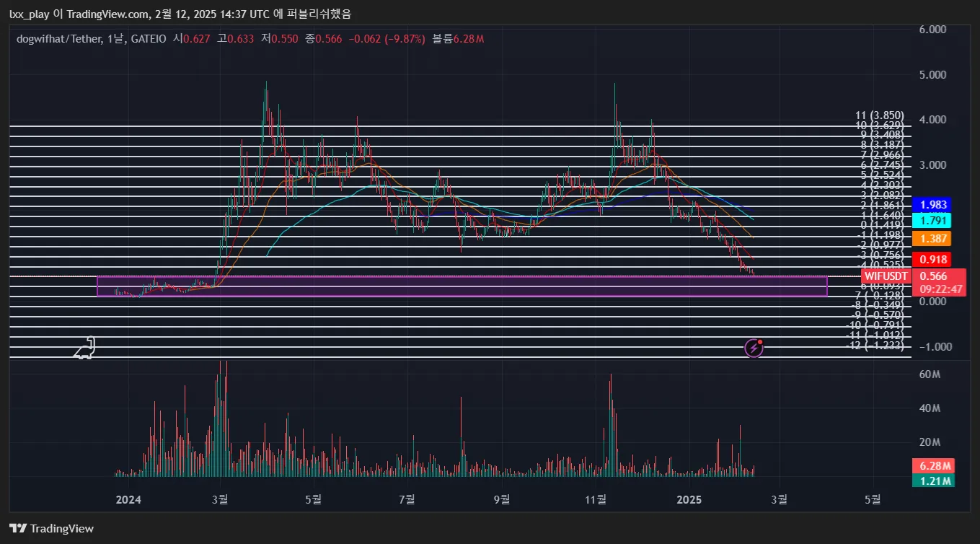
Task: Click the red 0.918 price tag
Action: [x=931, y=259]
